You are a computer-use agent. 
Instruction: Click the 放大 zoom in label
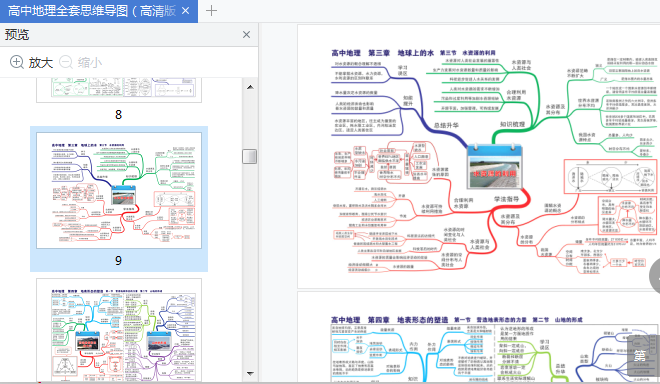pos(40,63)
